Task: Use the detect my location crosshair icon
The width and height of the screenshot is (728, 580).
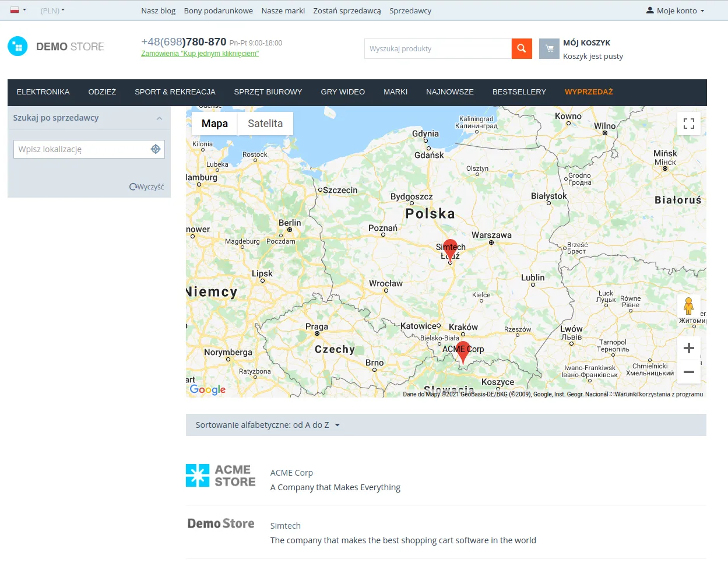Action: pyautogui.click(x=156, y=149)
